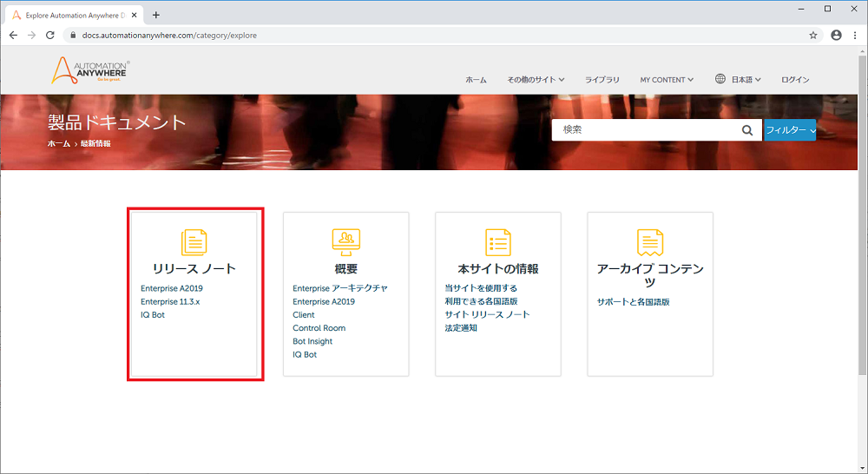
Task: Expand the MY CONTENT menu
Action: point(667,80)
